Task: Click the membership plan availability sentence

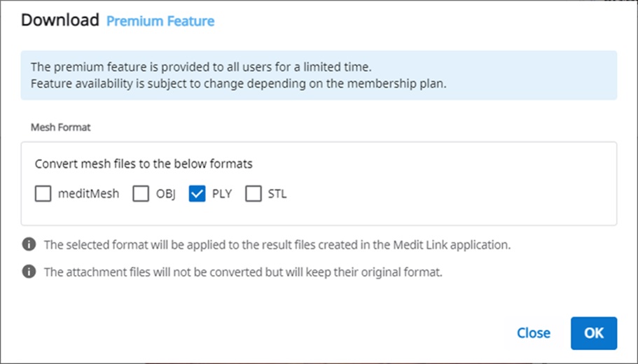Action: (238, 84)
